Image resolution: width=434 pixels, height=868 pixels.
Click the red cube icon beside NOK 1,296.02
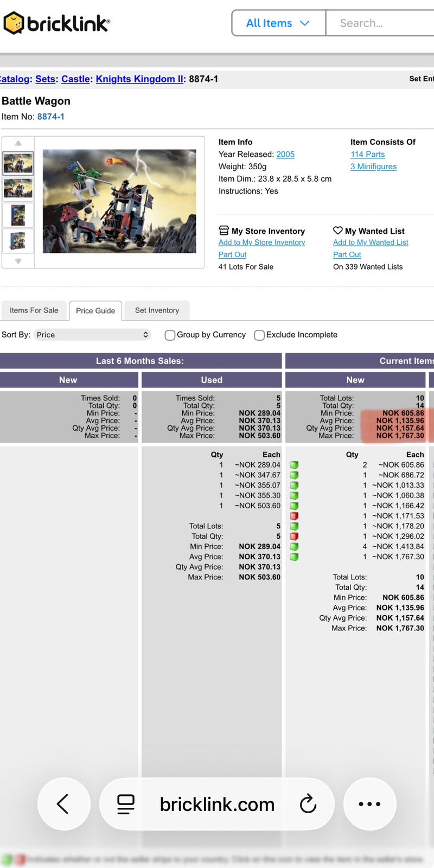click(x=294, y=537)
